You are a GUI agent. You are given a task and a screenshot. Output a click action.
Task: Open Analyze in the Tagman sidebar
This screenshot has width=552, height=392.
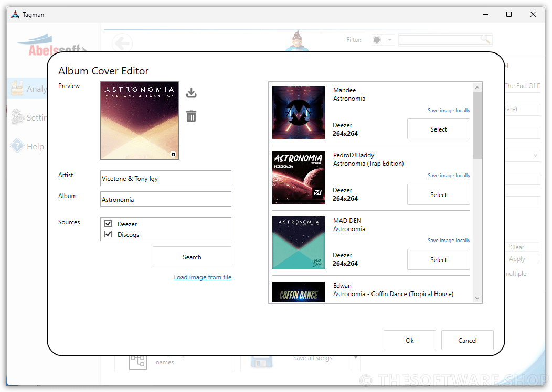click(27, 89)
